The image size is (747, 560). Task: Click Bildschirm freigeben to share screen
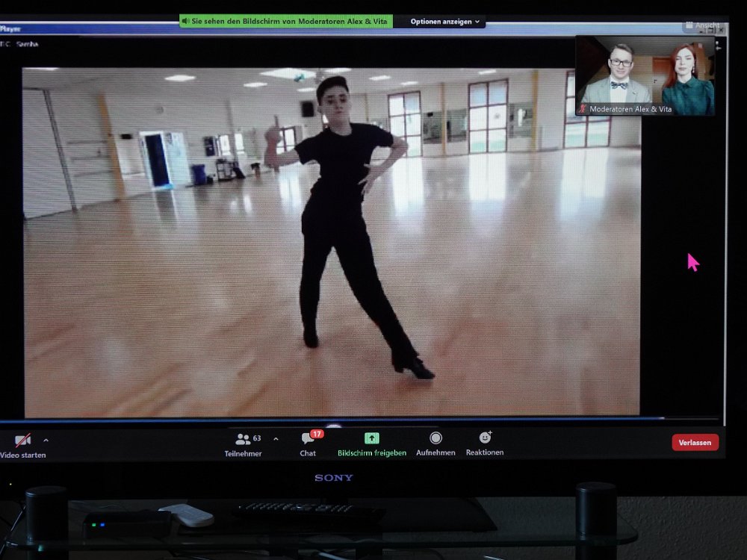[371, 445]
